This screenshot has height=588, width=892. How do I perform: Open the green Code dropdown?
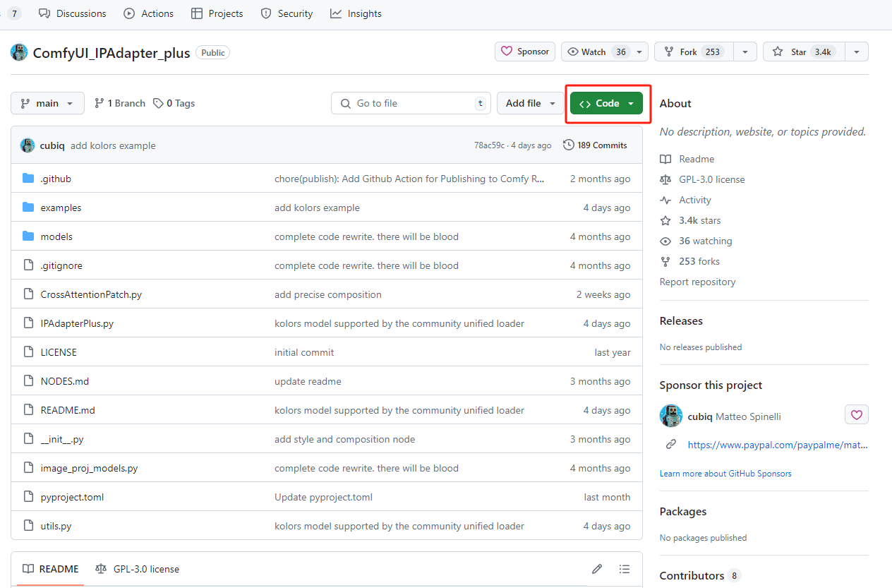(606, 103)
